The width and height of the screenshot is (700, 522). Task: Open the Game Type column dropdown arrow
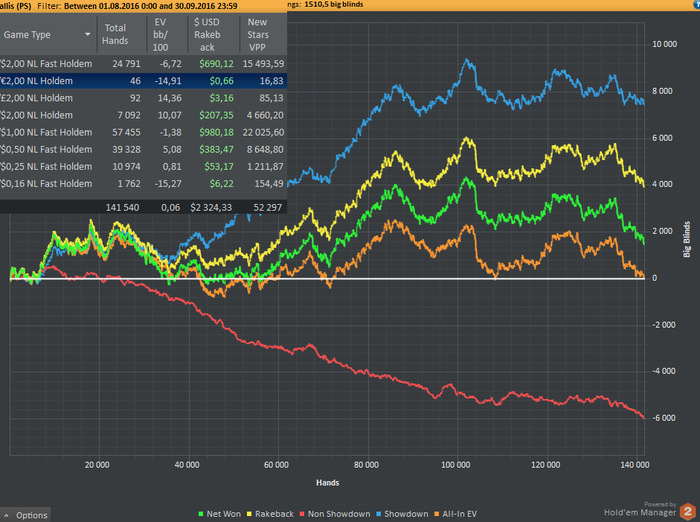(88, 35)
